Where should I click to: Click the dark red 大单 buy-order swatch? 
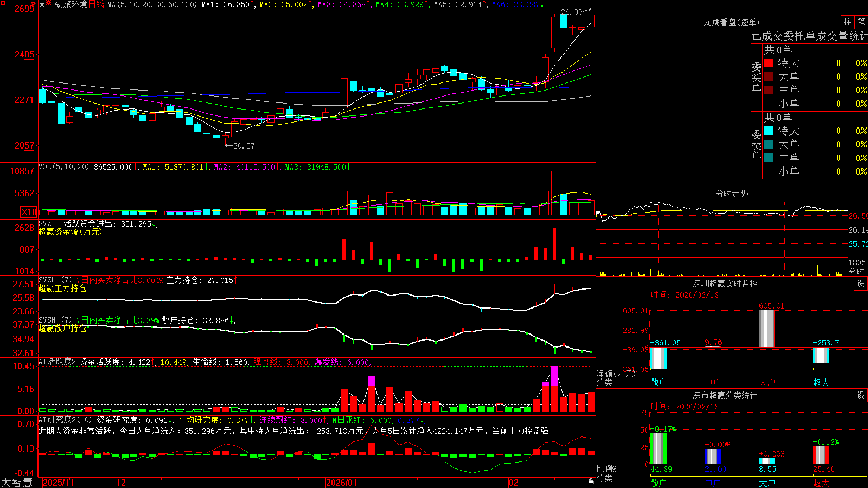point(768,76)
